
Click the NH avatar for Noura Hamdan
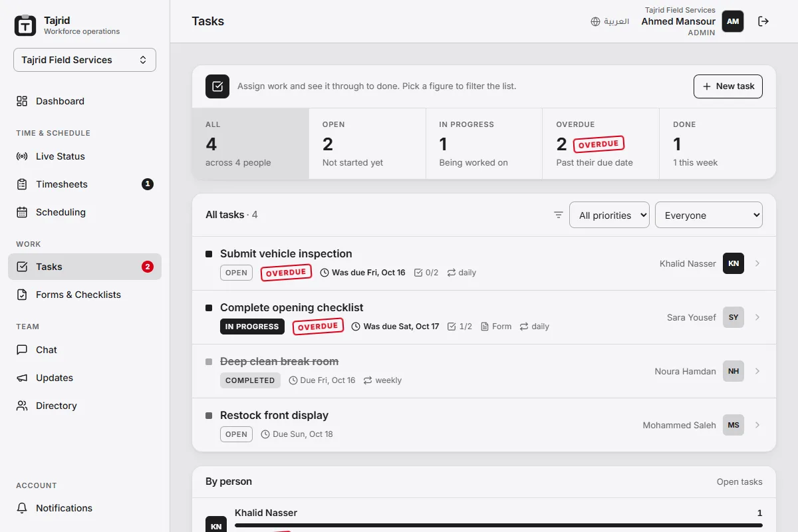733,371
